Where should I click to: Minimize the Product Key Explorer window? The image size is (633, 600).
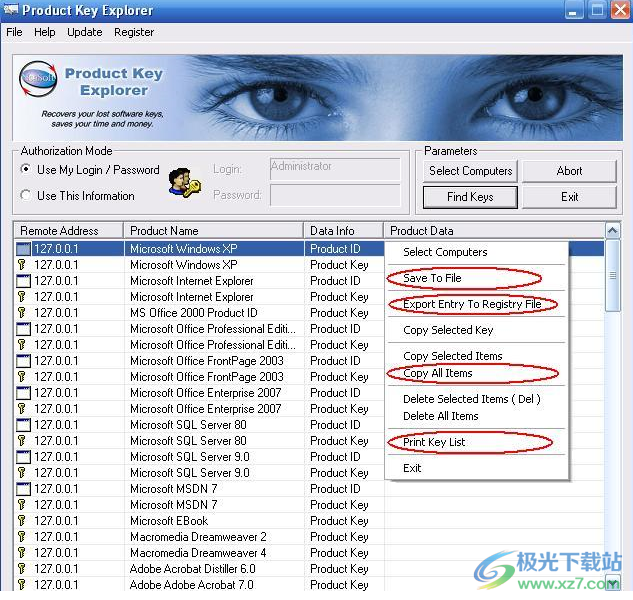(574, 10)
